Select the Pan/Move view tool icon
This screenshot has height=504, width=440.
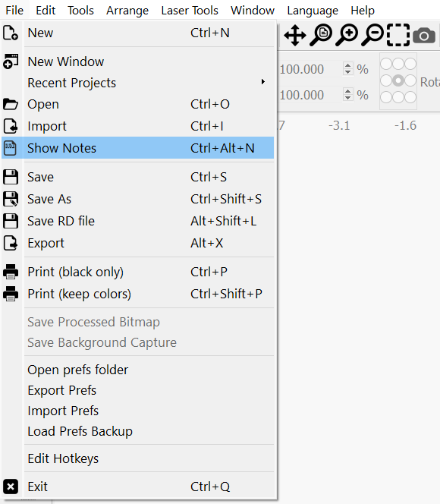pos(295,35)
